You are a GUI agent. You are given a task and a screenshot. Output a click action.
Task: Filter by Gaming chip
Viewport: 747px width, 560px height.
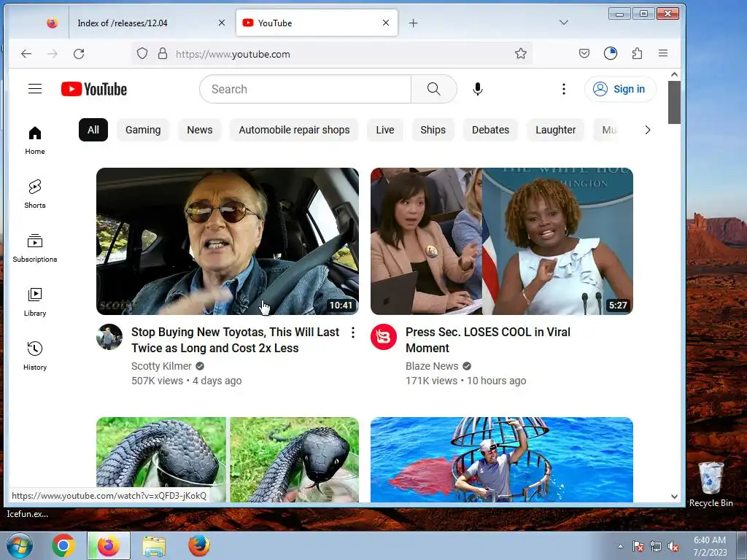pos(143,130)
